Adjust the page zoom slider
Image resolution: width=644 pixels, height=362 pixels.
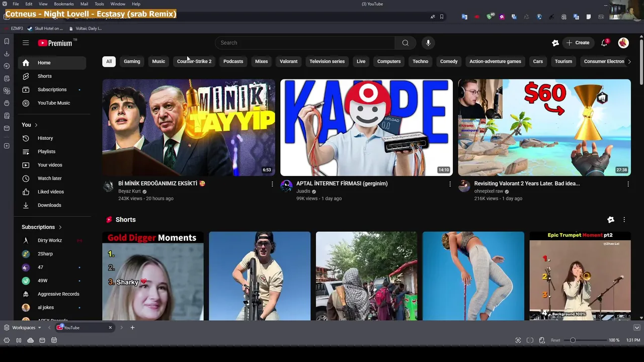pyautogui.click(x=573, y=340)
